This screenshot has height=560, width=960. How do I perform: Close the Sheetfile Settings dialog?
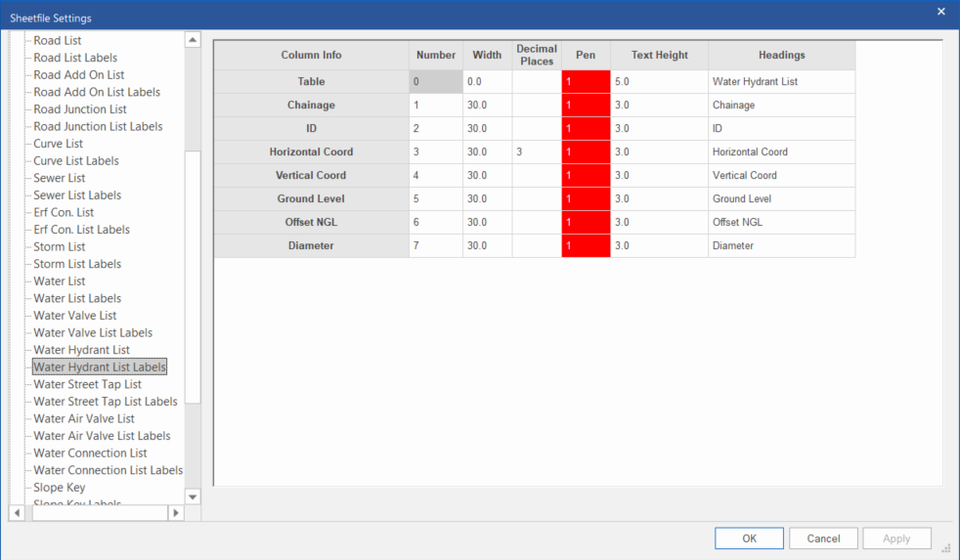[x=940, y=12]
